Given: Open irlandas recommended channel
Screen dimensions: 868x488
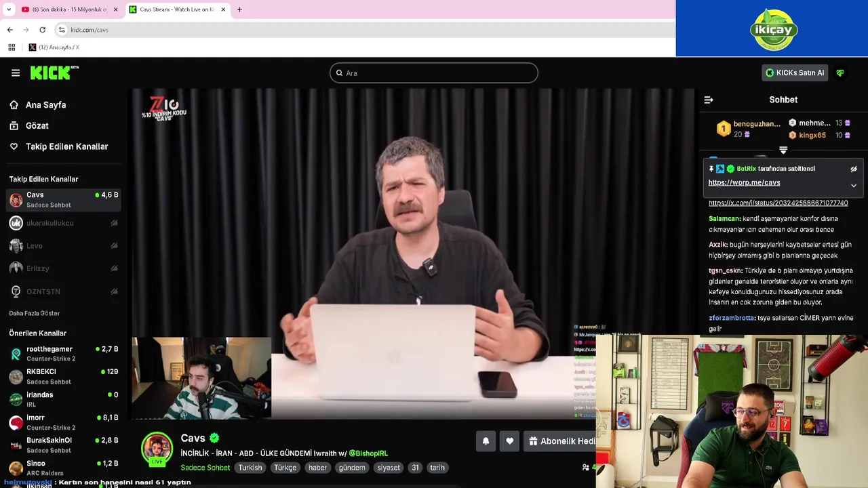Looking at the screenshot, I should [x=64, y=399].
